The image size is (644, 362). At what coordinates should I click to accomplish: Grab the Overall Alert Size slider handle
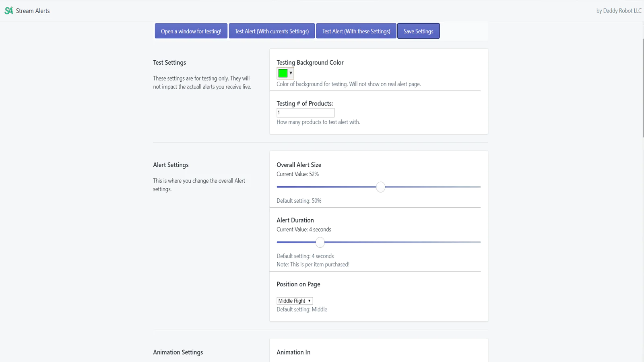(x=380, y=187)
